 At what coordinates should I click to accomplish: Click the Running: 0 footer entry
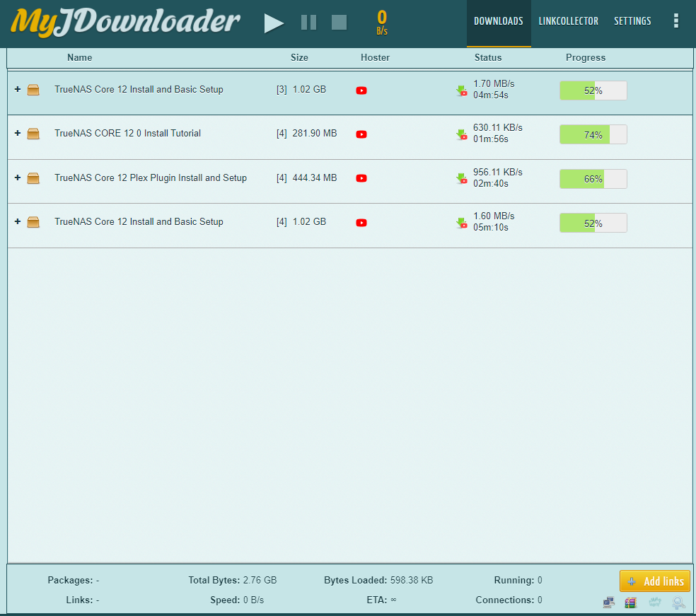[518, 581]
